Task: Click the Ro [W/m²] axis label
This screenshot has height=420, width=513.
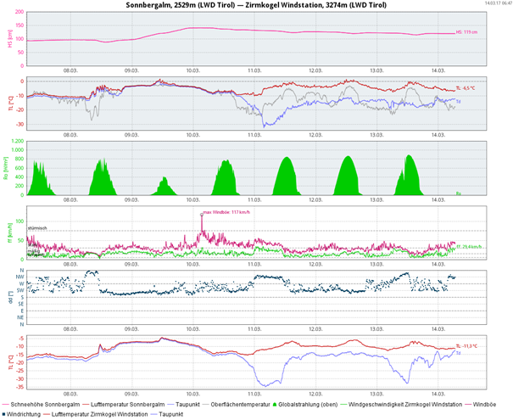Action: 6,168
